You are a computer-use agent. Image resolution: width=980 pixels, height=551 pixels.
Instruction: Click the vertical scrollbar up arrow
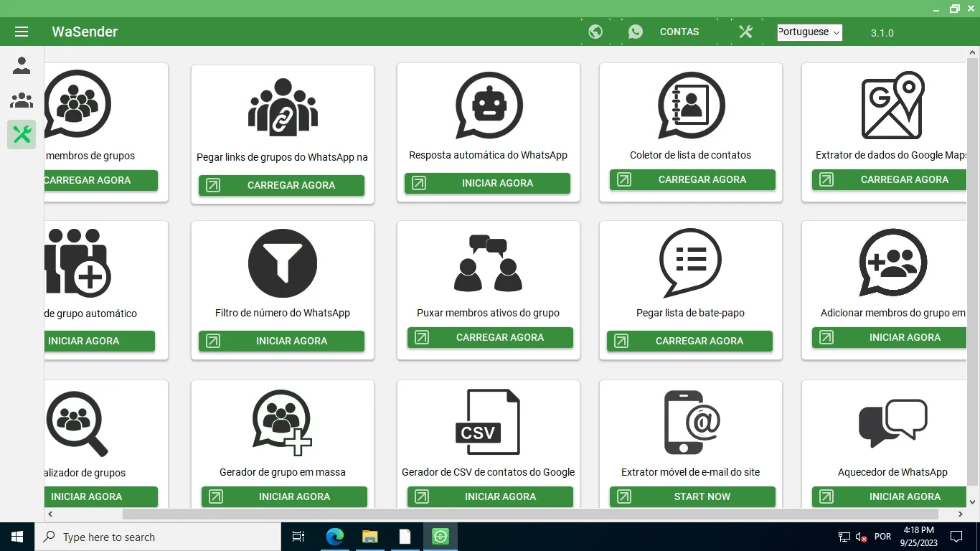click(x=973, y=53)
